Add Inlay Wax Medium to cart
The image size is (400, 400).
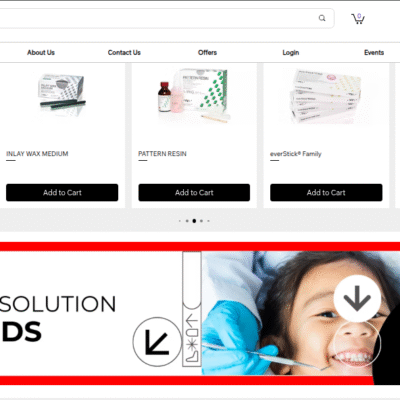tap(62, 192)
